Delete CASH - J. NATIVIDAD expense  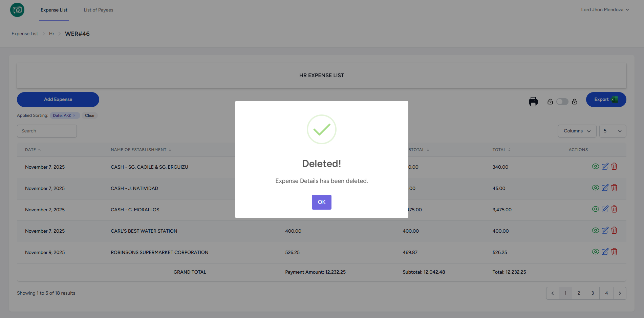point(614,188)
